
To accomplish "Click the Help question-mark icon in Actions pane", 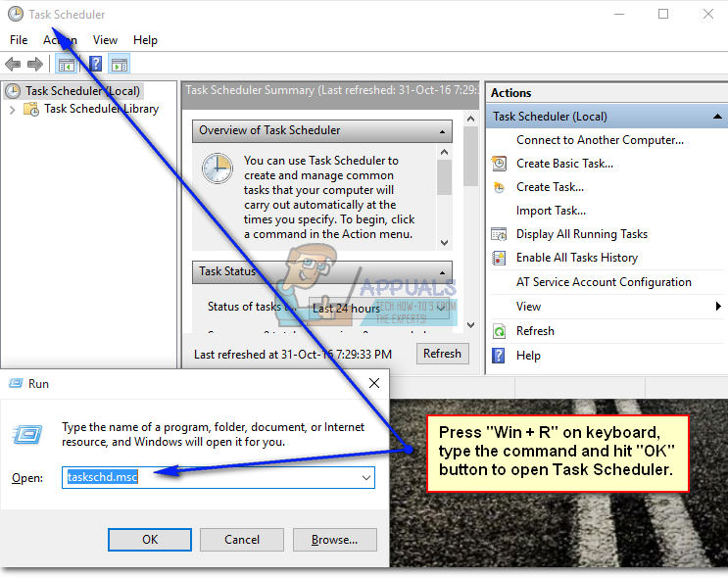I will (498, 356).
